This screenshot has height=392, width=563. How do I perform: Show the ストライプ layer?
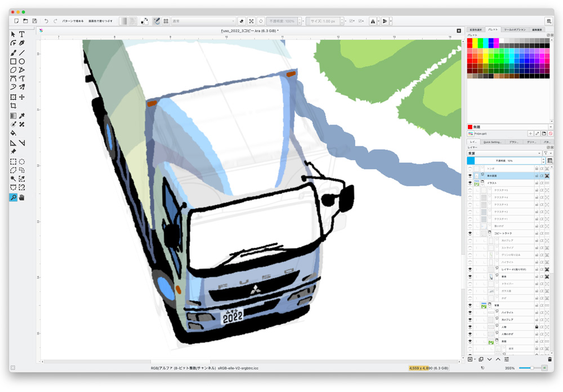click(x=470, y=247)
